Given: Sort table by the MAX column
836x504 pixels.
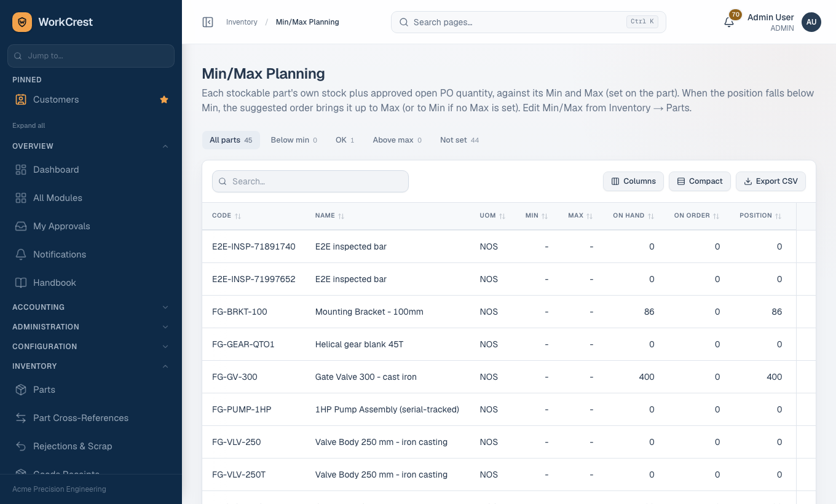Looking at the screenshot, I should pyautogui.click(x=580, y=216).
